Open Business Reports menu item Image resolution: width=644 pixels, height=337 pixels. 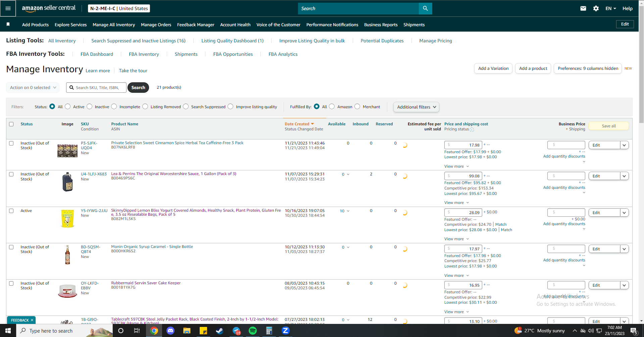point(381,25)
